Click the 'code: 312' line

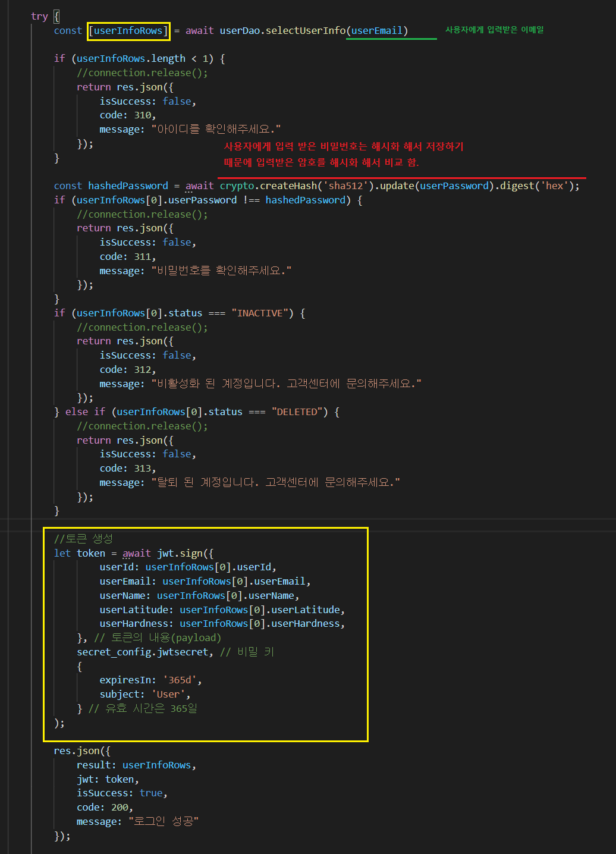(128, 370)
